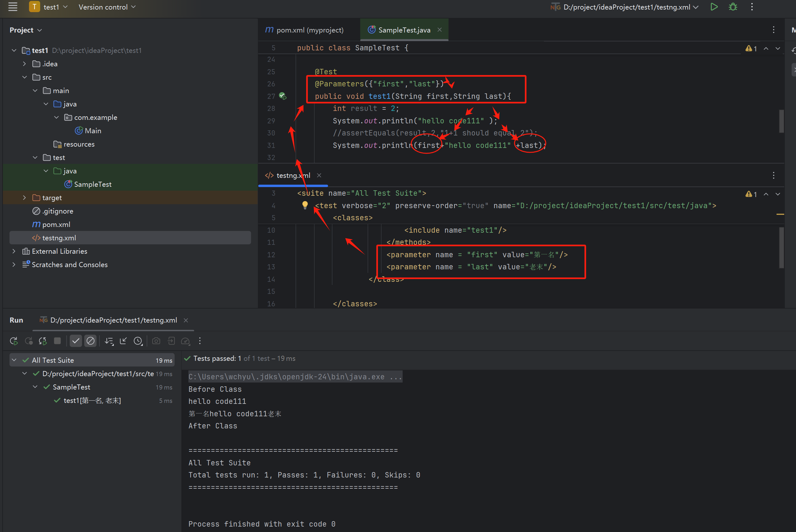Screen dimensions: 796x532
Task: Select the testng.xml editor tab
Action: 293,175
